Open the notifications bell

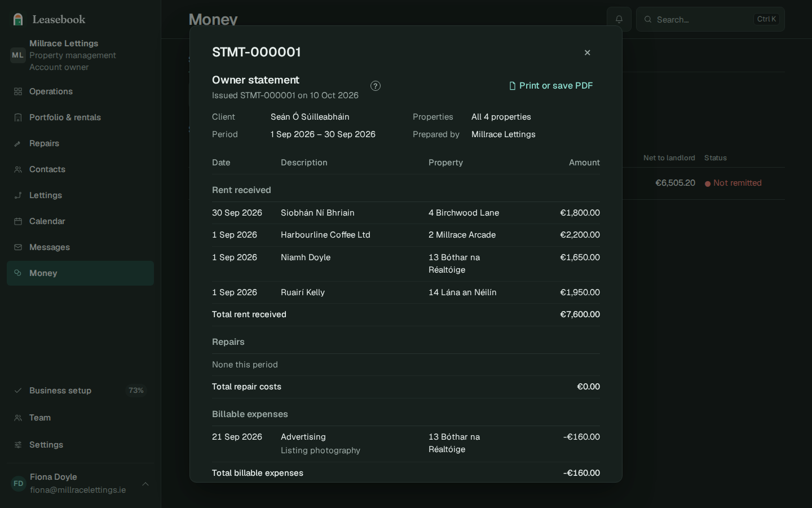point(619,19)
